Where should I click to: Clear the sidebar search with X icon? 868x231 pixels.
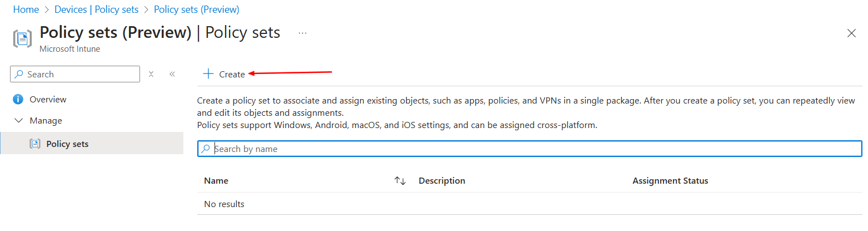coord(151,74)
